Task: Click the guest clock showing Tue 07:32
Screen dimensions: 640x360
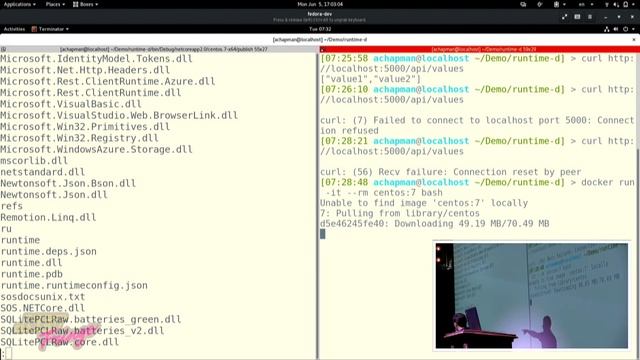Action: [320, 29]
